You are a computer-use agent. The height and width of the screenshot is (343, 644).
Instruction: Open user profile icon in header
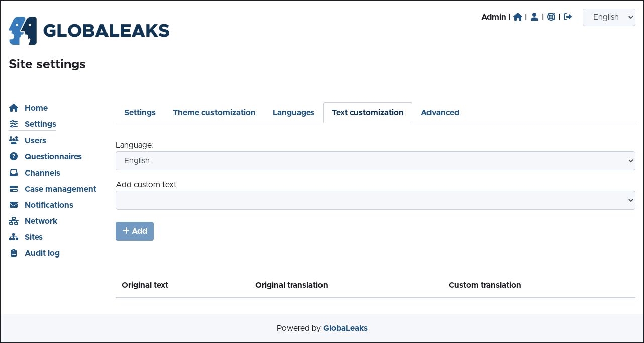point(534,17)
